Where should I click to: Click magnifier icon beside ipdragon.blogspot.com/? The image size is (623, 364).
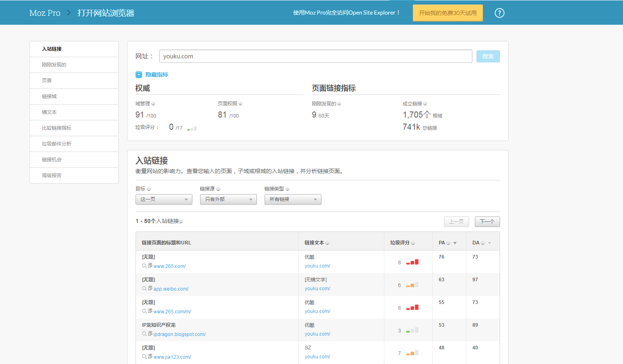coord(144,334)
